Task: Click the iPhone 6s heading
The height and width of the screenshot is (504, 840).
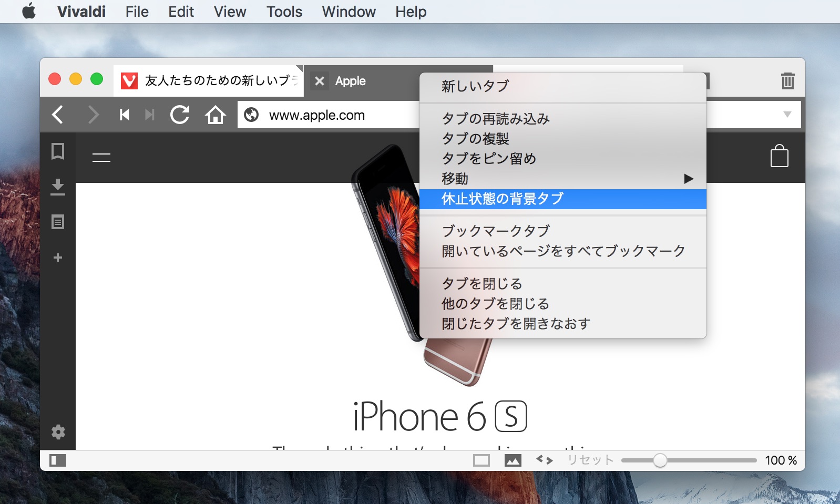Action: tap(439, 416)
